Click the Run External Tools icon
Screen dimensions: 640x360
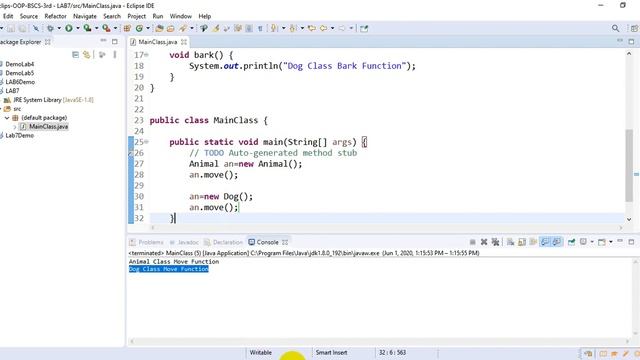(x=106, y=28)
